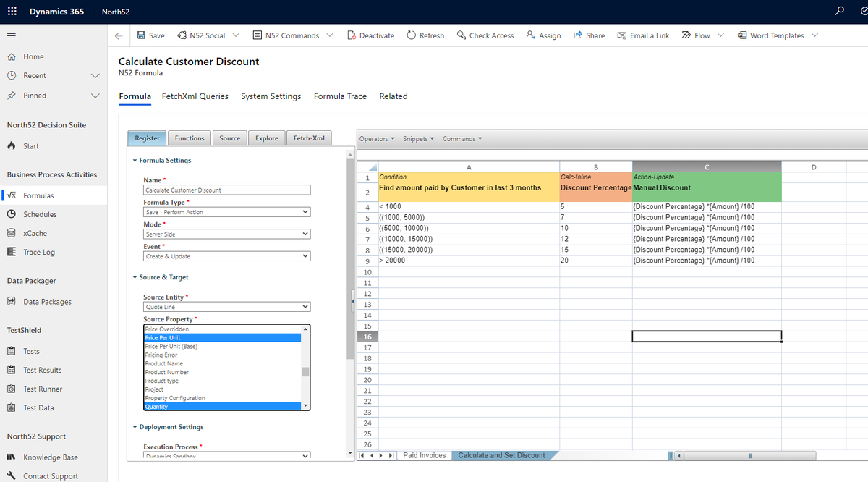
Task: Click the Check Access icon
Action: point(461,35)
